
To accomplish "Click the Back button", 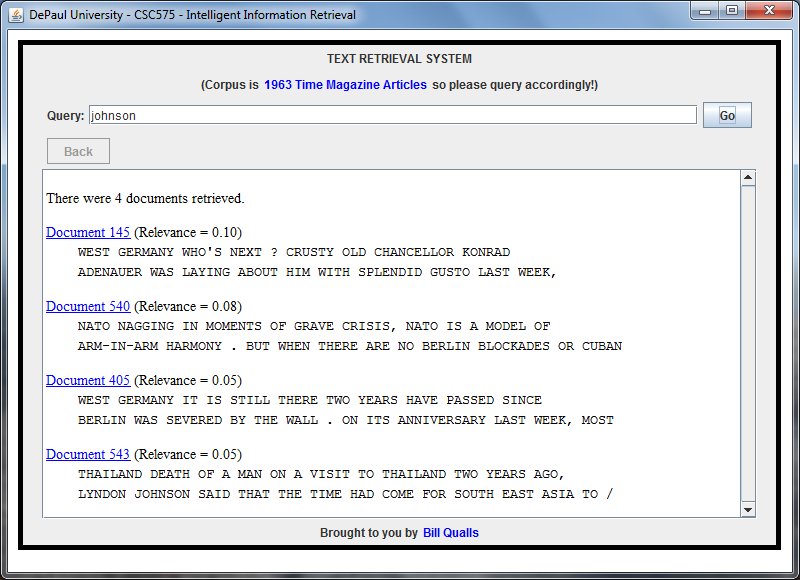I will (x=78, y=151).
